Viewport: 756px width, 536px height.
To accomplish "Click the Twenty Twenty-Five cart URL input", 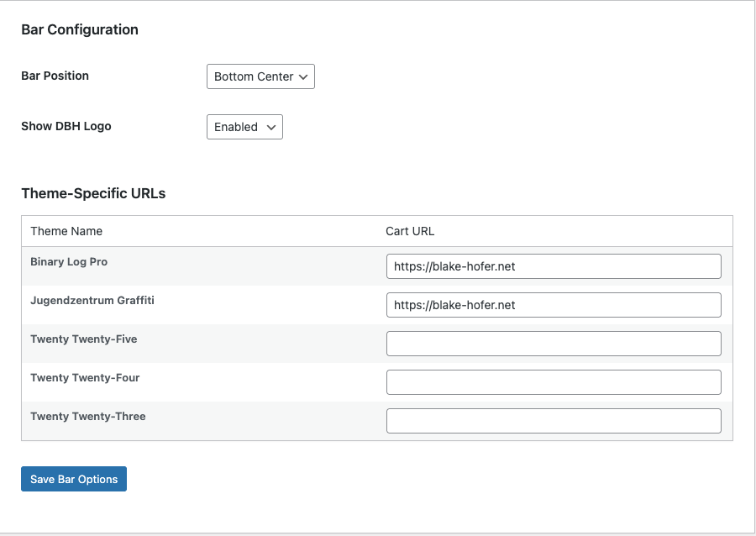I will (554, 344).
